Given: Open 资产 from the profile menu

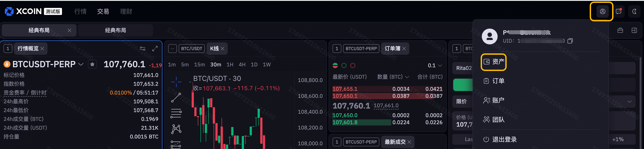Looking at the screenshot, I should click(493, 62).
